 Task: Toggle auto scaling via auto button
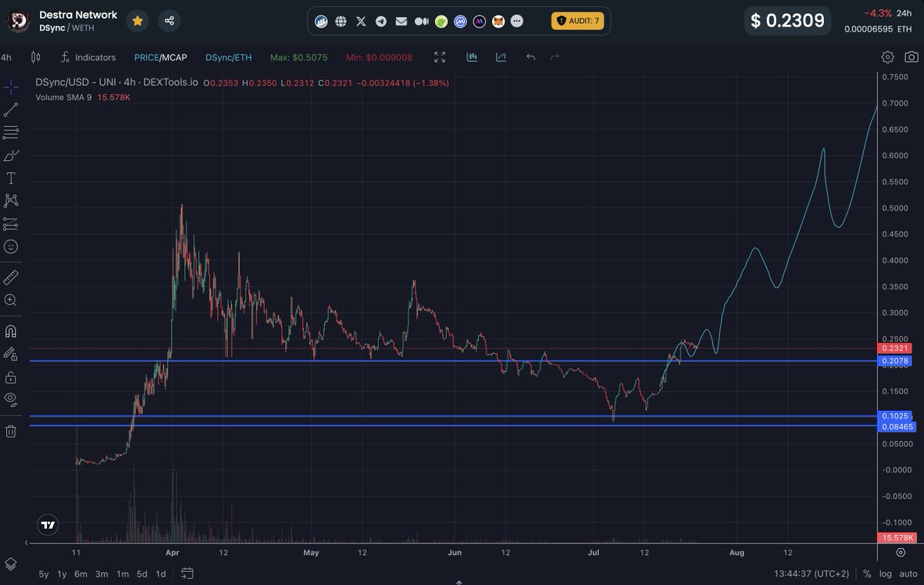tap(908, 573)
